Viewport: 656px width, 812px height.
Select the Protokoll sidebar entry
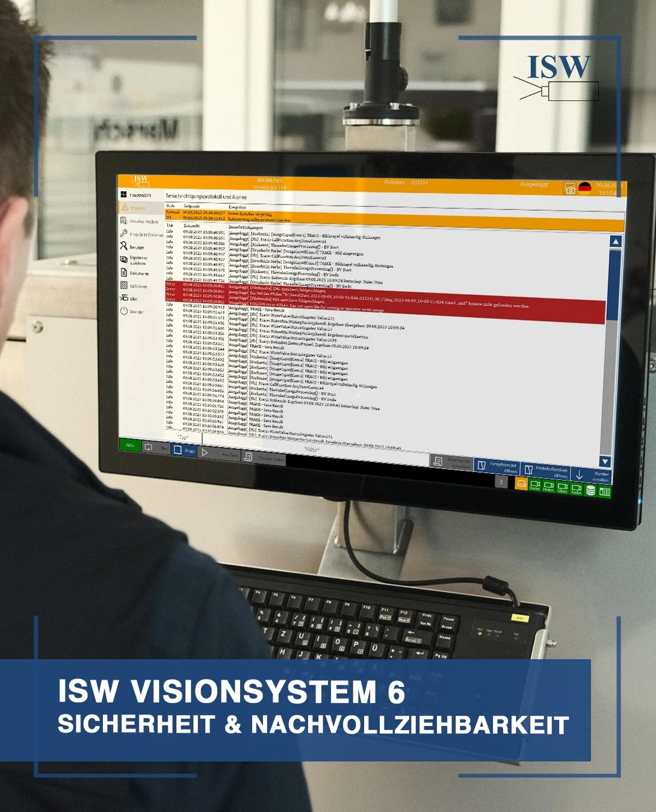coord(140,208)
